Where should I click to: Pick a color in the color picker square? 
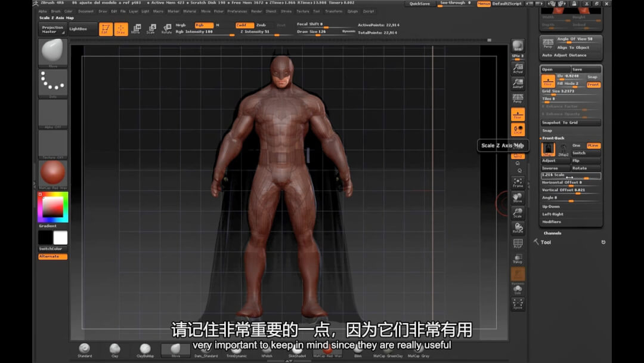(53, 207)
